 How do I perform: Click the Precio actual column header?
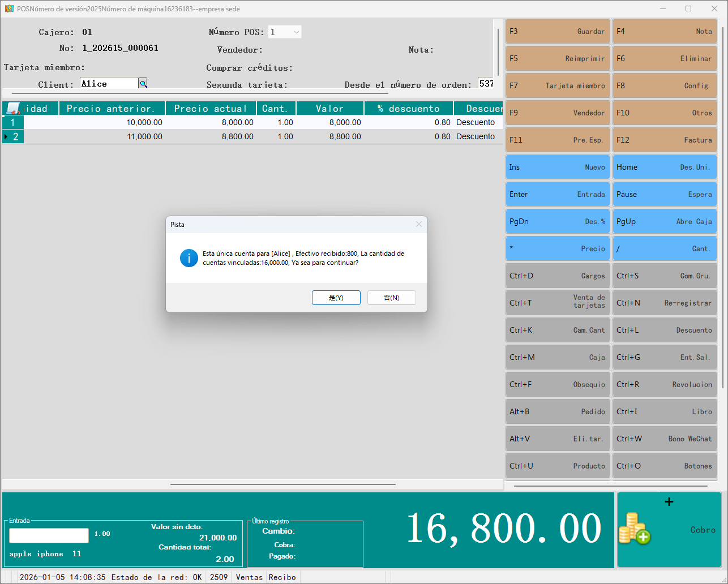[210, 108]
